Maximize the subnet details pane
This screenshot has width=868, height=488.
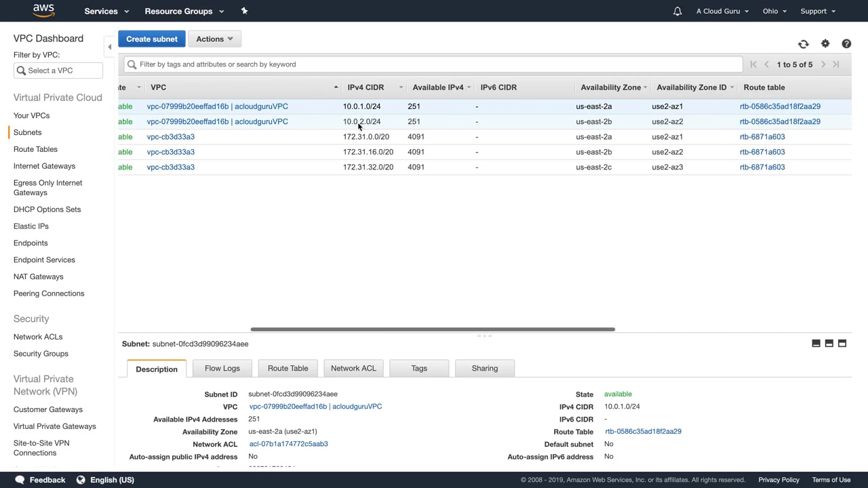pos(842,344)
